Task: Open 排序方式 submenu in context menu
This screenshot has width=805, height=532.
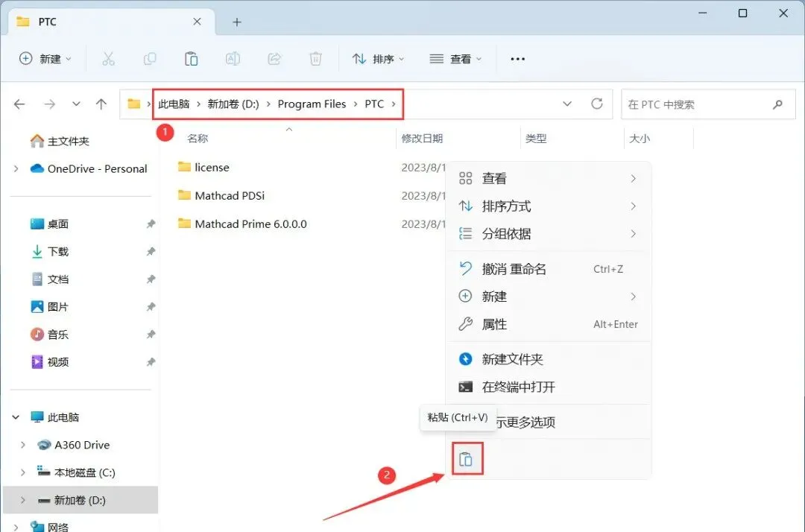Action: pos(549,206)
